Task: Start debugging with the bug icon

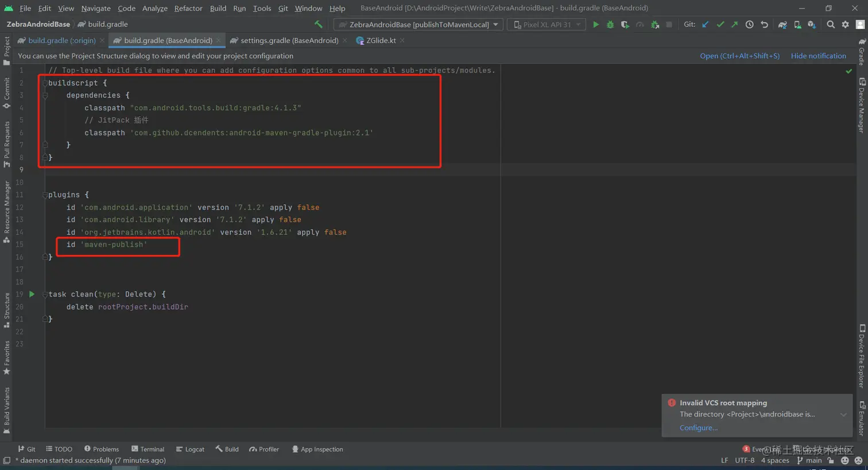Action: coord(610,25)
